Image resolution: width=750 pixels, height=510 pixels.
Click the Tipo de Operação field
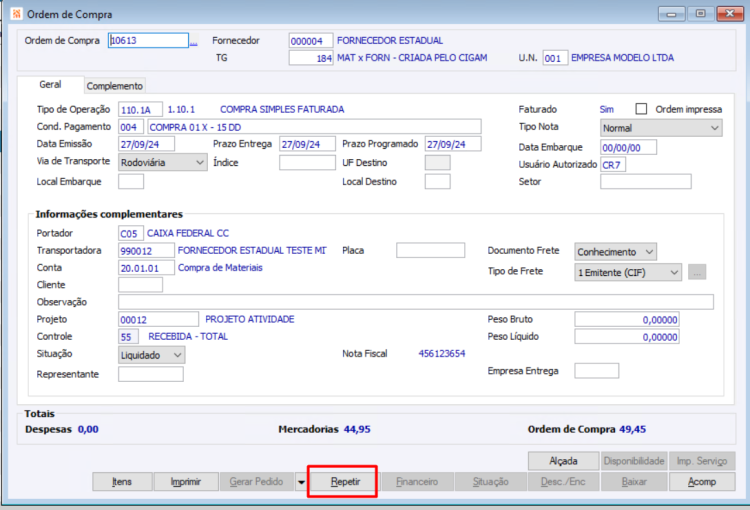pos(140,110)
